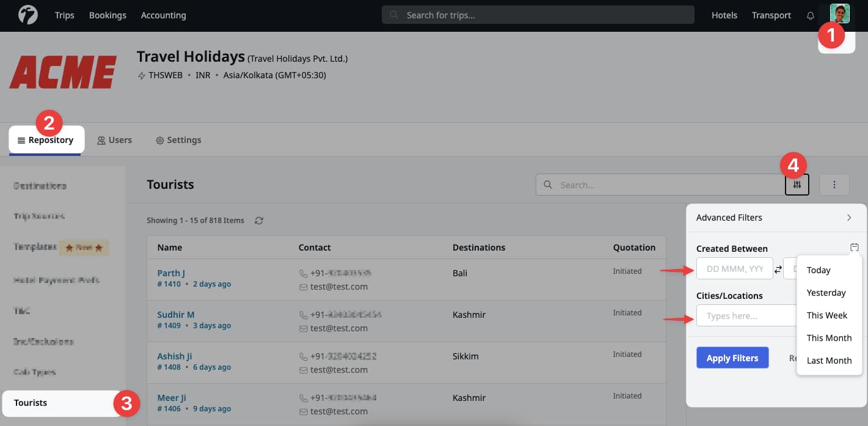Click the swap arrows between the date fields

tap(778, 268)
